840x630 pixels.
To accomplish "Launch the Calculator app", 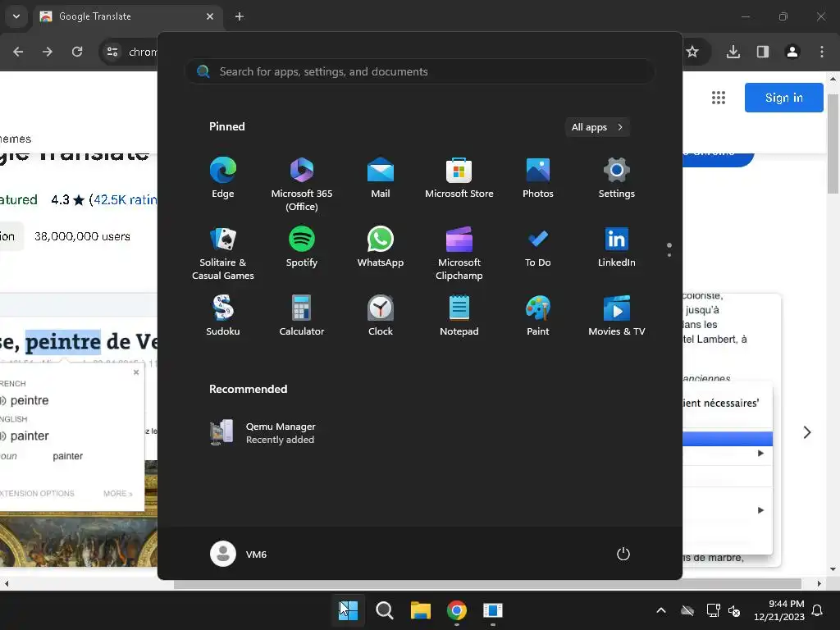I will 302,316.
